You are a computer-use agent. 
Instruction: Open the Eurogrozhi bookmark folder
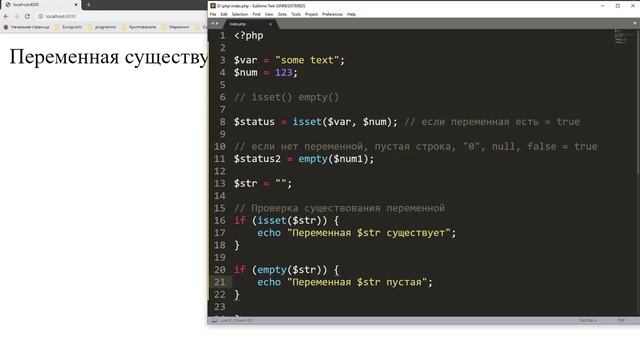coord(69,27)
